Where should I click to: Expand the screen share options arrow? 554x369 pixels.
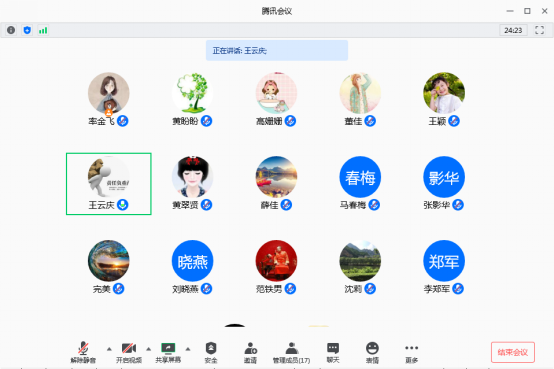[188, 349]
